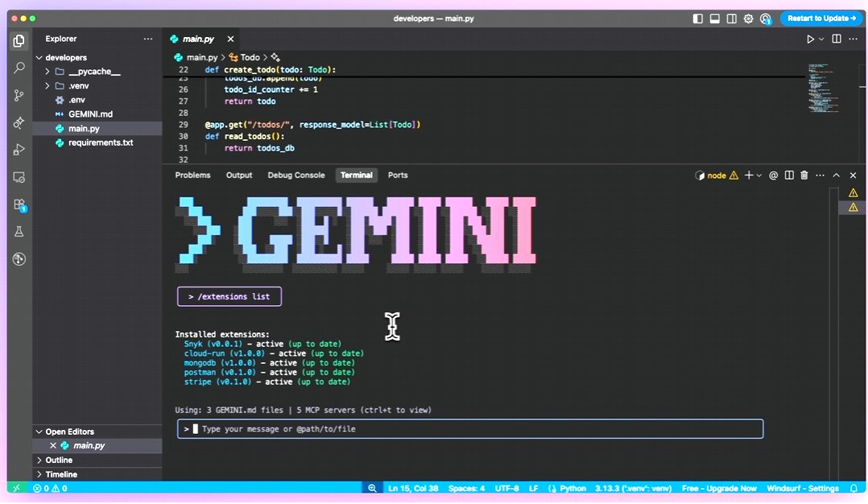Toggle primary side bar layout icon

pos(697,19)
